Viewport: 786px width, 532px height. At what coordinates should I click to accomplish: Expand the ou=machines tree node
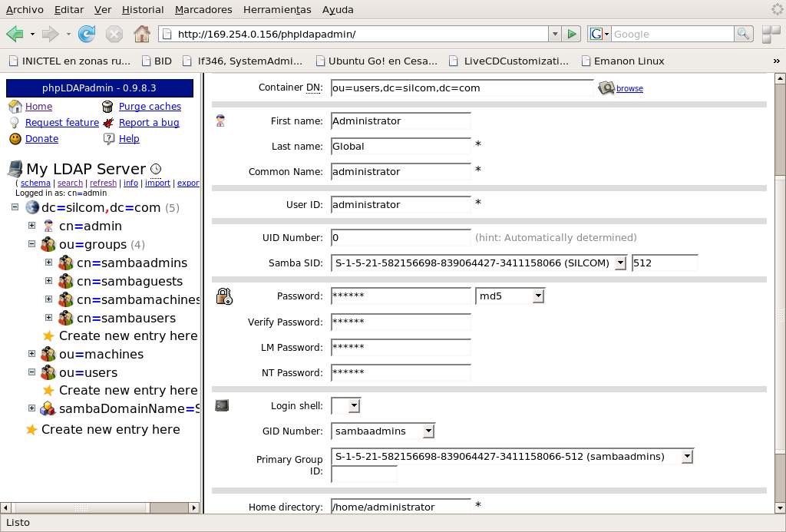pyautogui.click(x=32, y=354)
